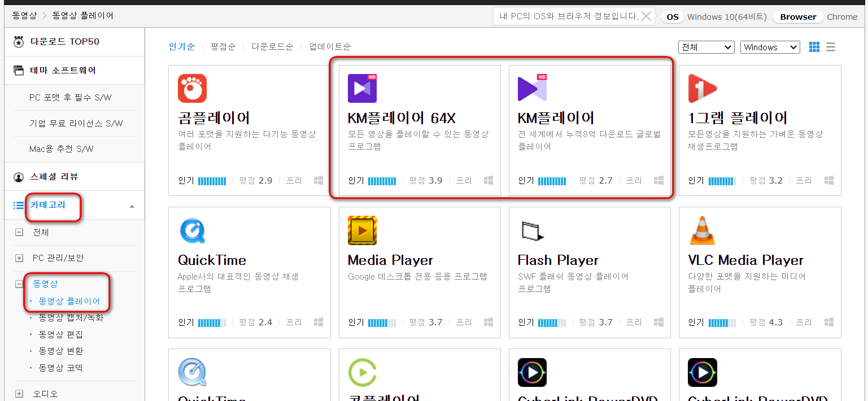The height and width of the screenshot is (401, 868).
Task: Select 동영상 플레이어 subcategory
Action: pos(69,301)
